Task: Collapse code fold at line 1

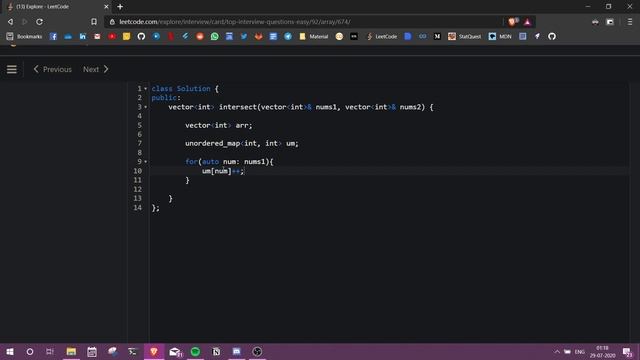Action: coord(145,89)
